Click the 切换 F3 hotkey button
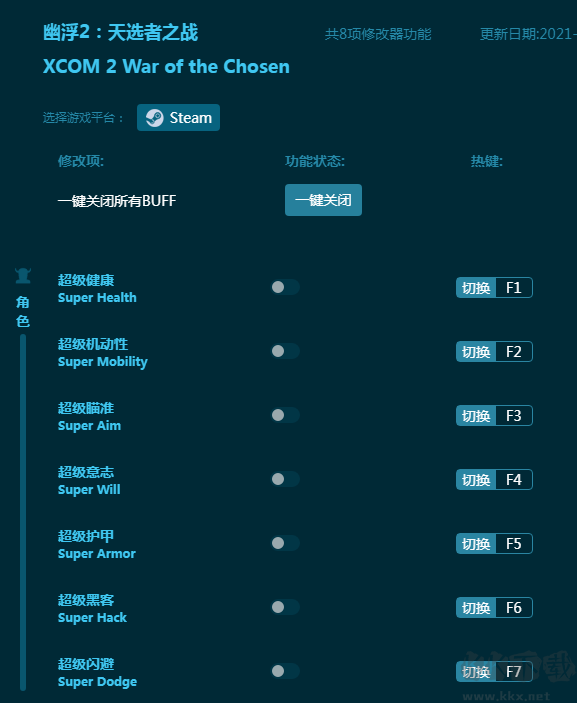The image size is (577, 703). tap(494, 416)
